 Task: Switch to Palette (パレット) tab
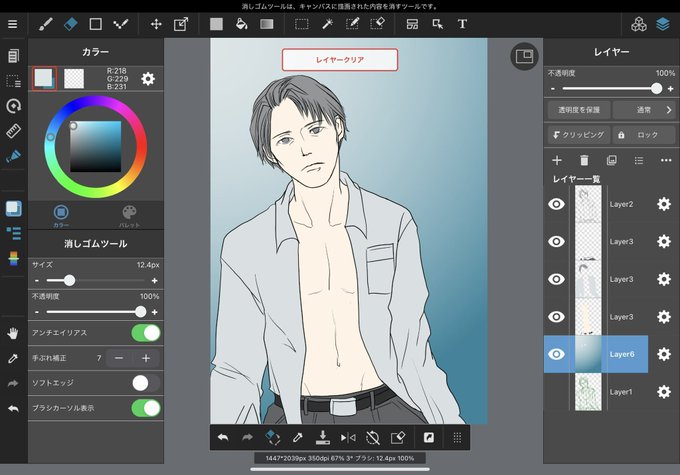tap(129, 216)
